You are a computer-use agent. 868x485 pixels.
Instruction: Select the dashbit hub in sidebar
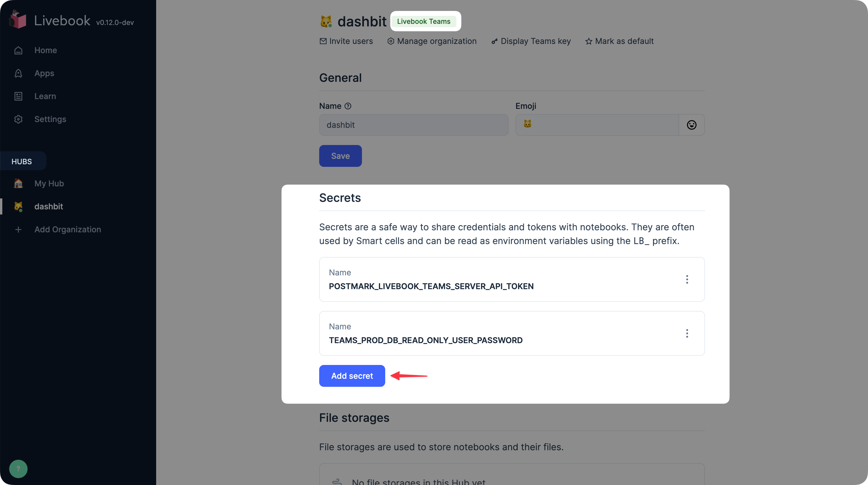(x=49, y=206)
